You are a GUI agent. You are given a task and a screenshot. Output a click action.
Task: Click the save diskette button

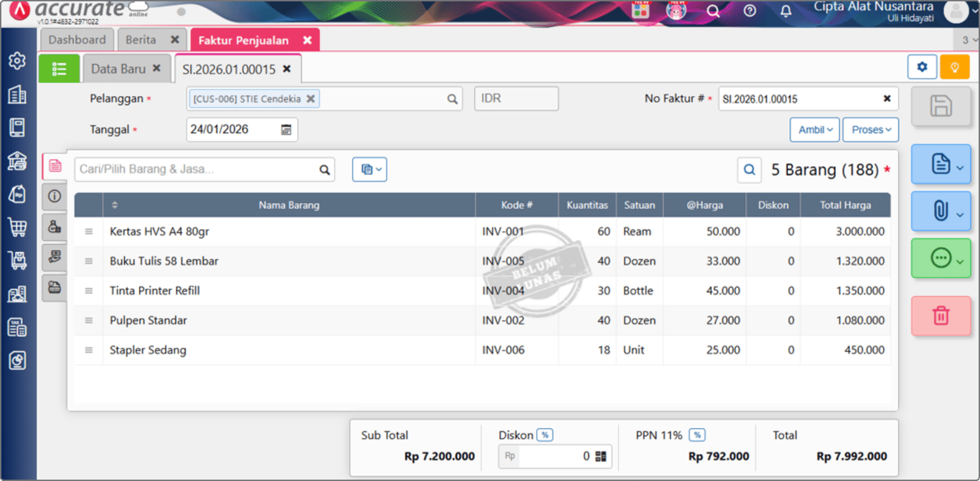click(x=941, y=107)
